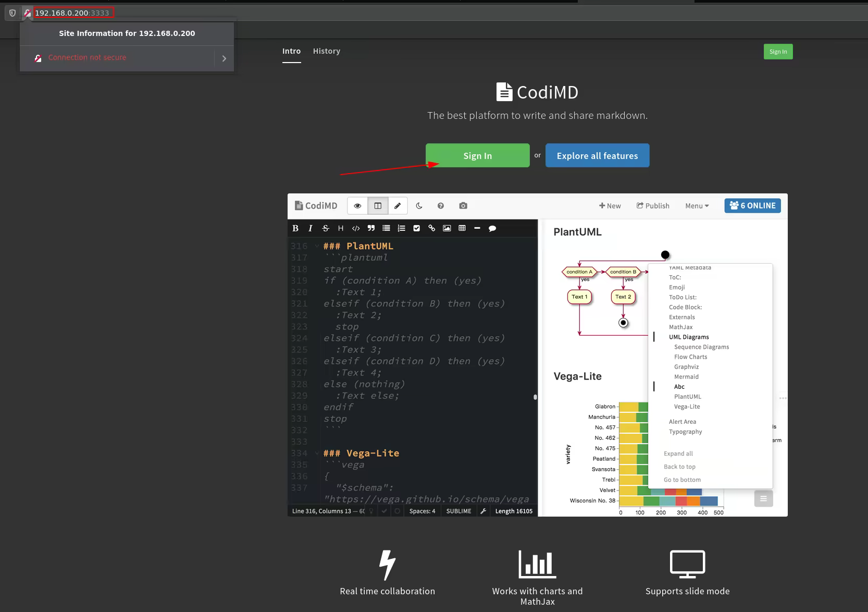Image resolution: width=868 pixels, height=612 pixels.
Task: Select Sequence Diagrams in the ToC
Action: 701,347
